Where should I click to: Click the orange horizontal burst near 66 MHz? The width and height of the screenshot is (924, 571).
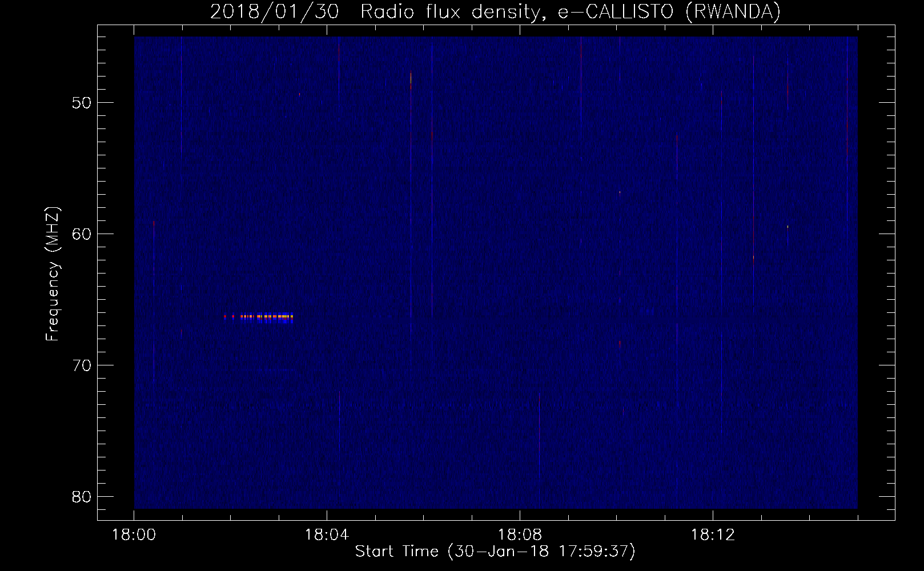pyautogui.click(x=259, y=316)
